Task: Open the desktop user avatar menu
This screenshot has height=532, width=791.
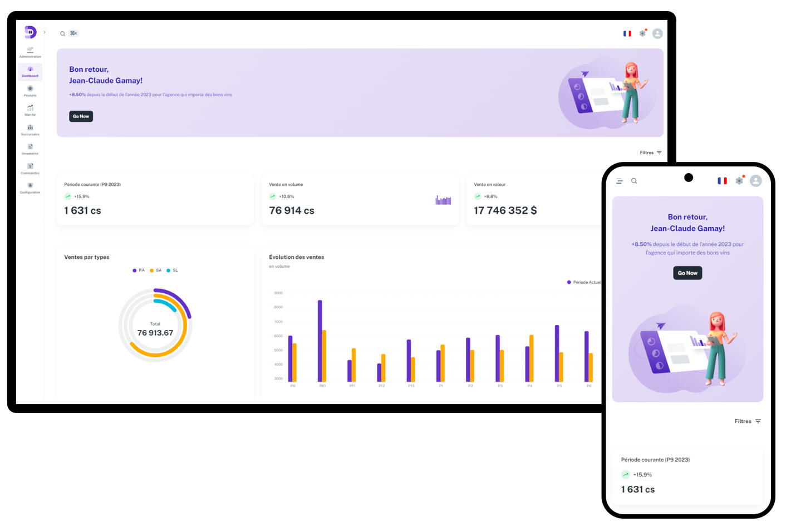Action: [657, 33]
